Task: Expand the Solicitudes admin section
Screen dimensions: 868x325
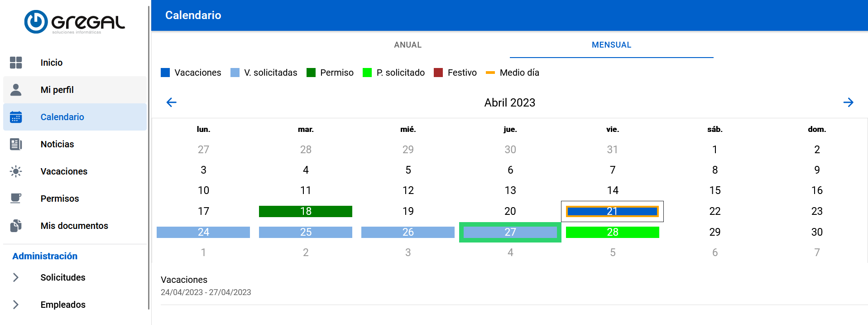Action: (16, 277)
